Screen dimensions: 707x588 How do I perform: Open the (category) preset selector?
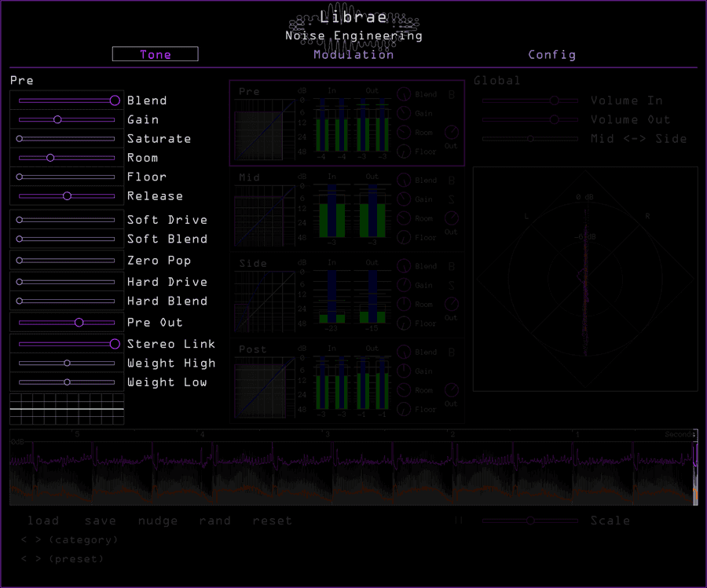83,540
